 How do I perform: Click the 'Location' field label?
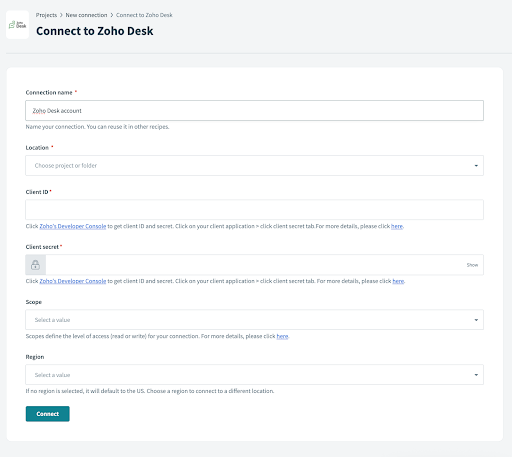[x=37, y=147]
